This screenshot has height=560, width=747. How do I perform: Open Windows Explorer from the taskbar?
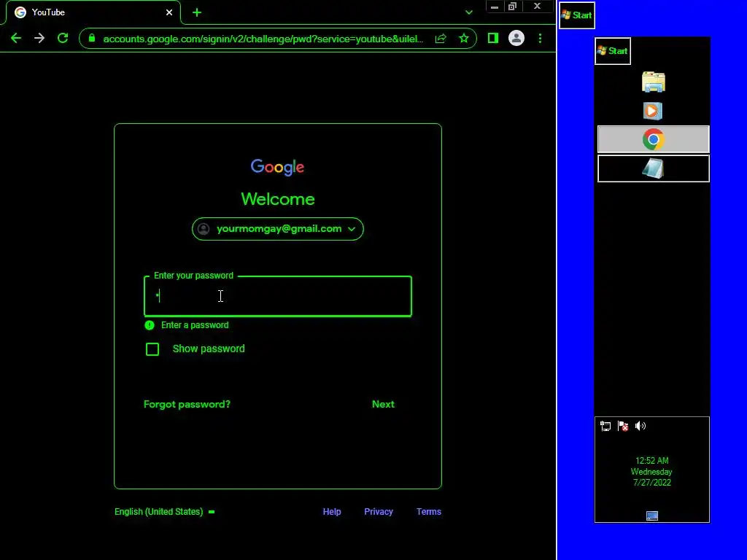(x=653, y=82)
